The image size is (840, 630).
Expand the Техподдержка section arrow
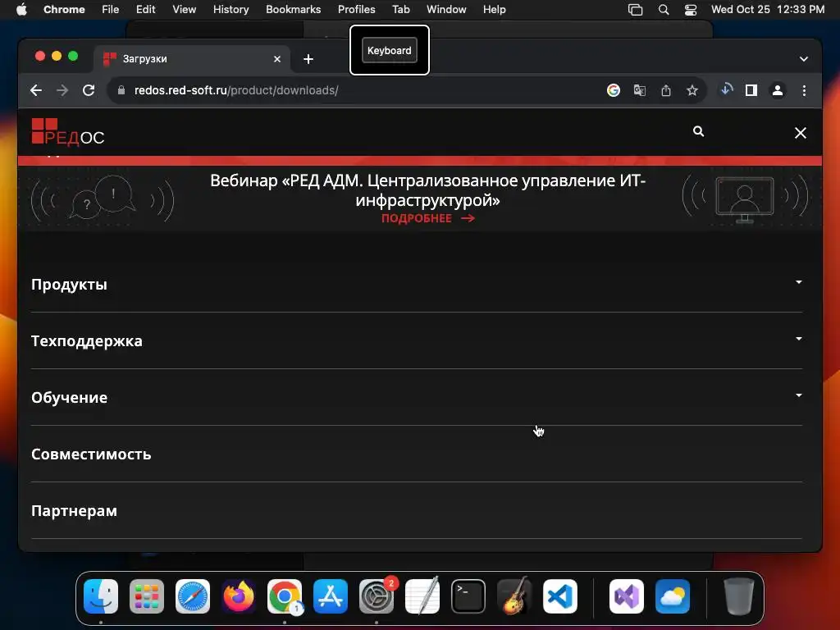(798, 339)
